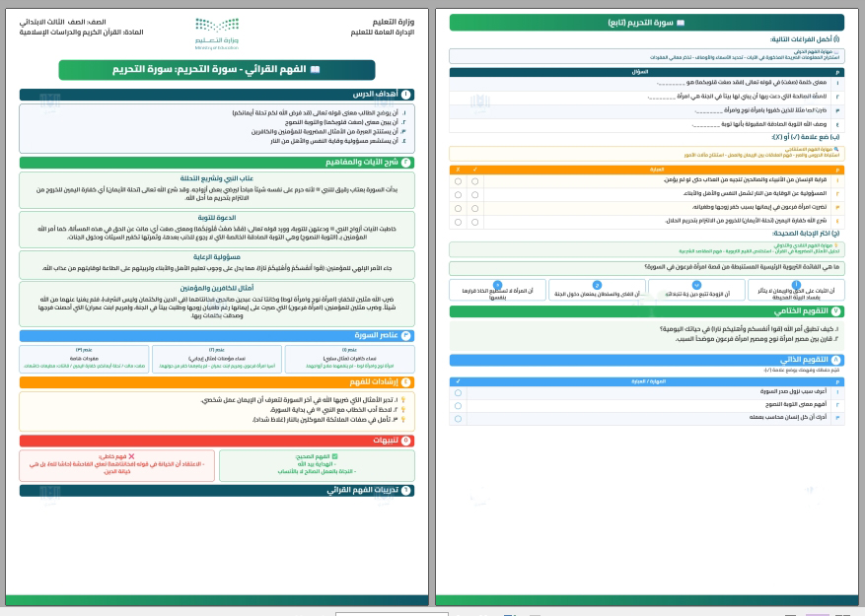Mark true for statement نصرت امرأة فرعون

[475, 209]
